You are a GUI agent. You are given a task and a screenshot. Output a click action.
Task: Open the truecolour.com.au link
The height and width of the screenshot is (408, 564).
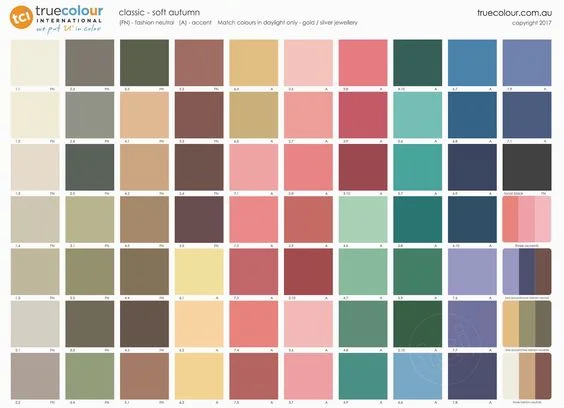(x=514, y=13)
